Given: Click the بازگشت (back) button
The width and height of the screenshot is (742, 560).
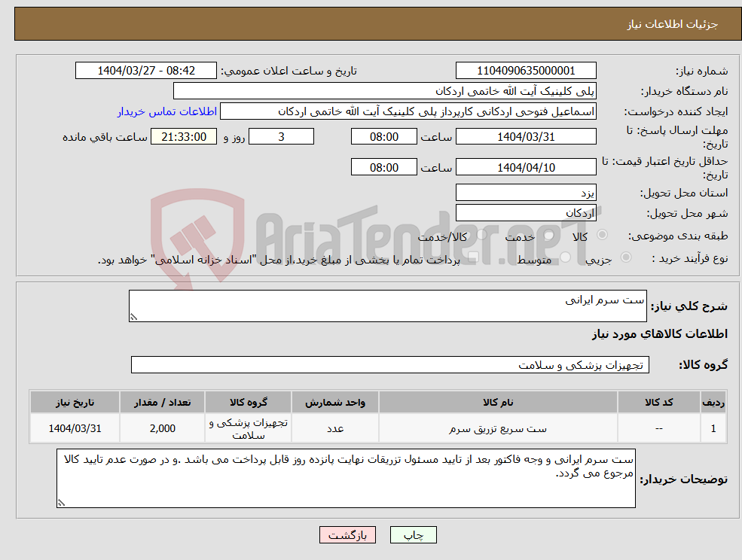Looking at the screenshot, I should [347, 535].
